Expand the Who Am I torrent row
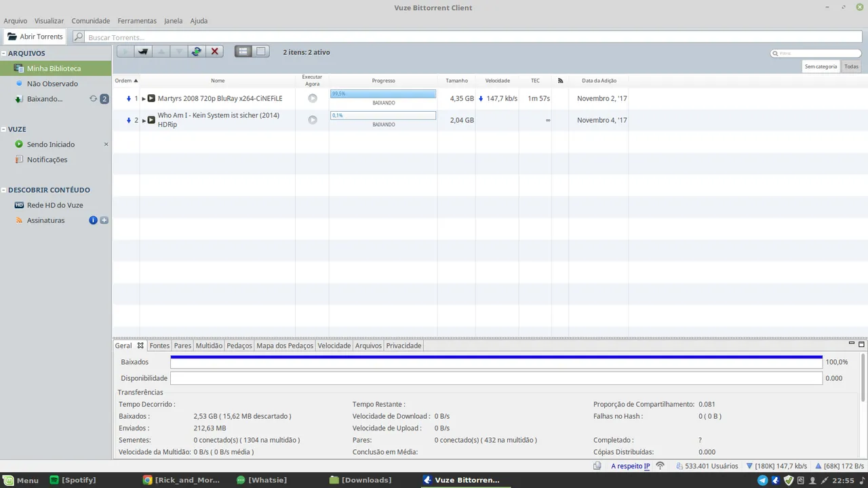This screenshot has width=868, height=488. point(144,121)
